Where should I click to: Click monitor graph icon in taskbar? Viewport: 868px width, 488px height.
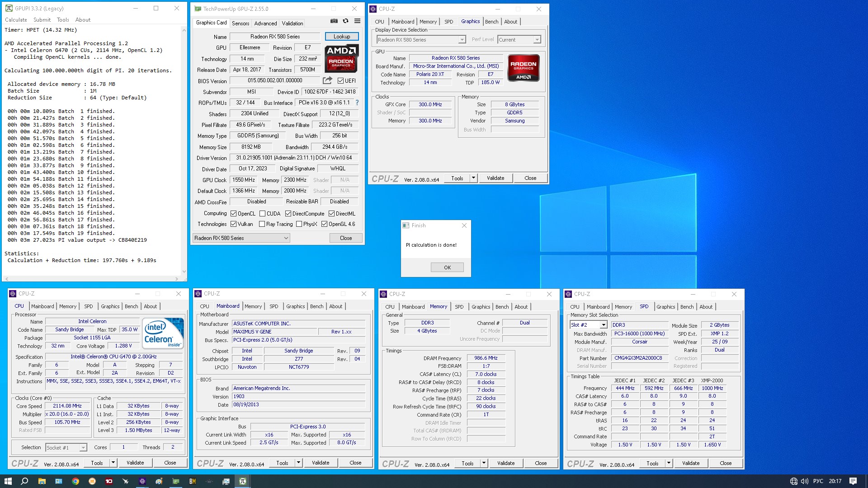(x=226, y=481)
